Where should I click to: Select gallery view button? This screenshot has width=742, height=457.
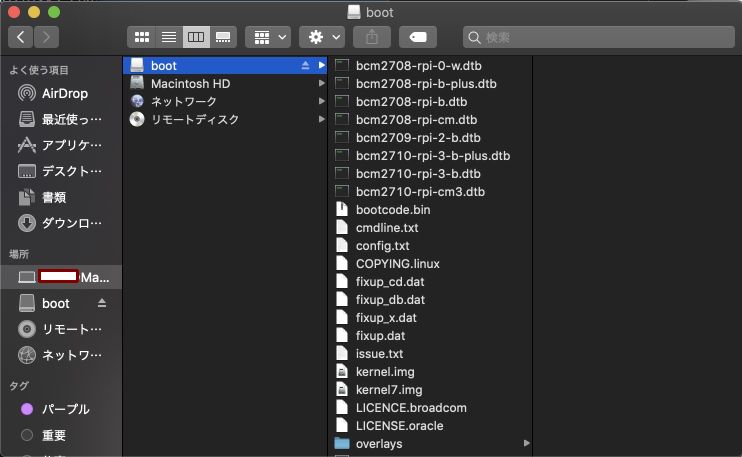click(x=223, y=37)
